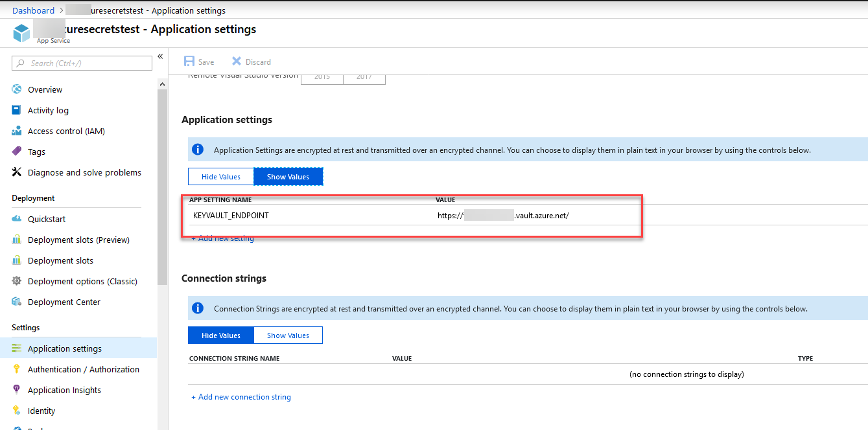Viewport: 868px width, 430px height.
Task: Switch to Authentication / Authorization
Action: pyautogui.click(x=84, y=369)
